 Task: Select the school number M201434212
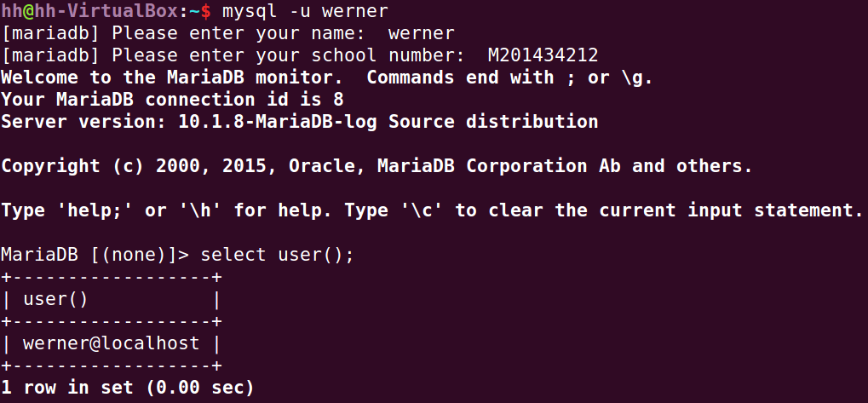[543, 56]
